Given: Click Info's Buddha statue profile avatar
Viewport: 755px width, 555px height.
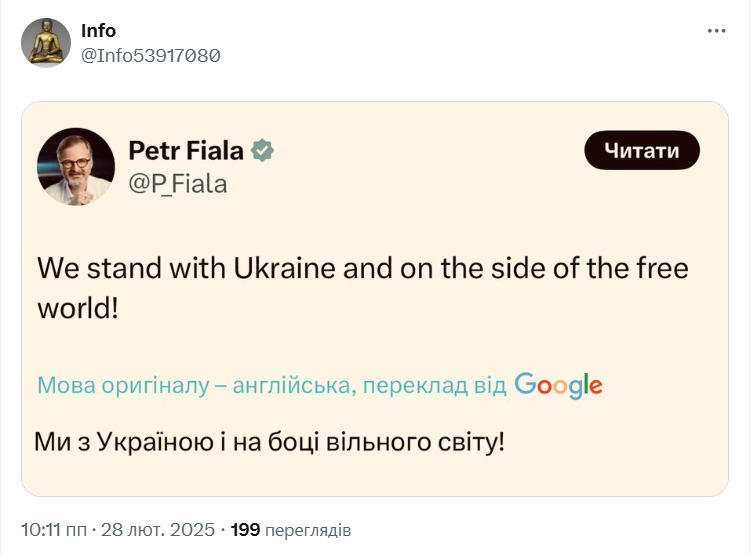Looking at the screenshot, I should point(46,43).
